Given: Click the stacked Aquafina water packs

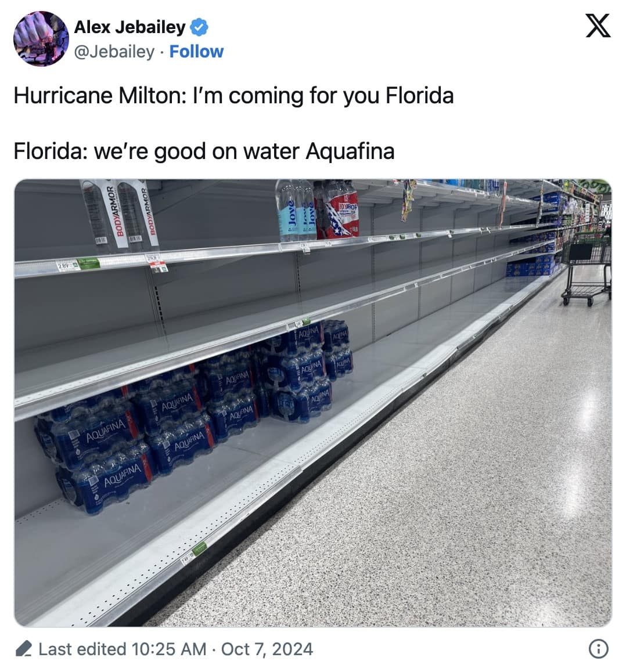Looking at the screenshot, I should pyautogui.click(x=192, y=412).
